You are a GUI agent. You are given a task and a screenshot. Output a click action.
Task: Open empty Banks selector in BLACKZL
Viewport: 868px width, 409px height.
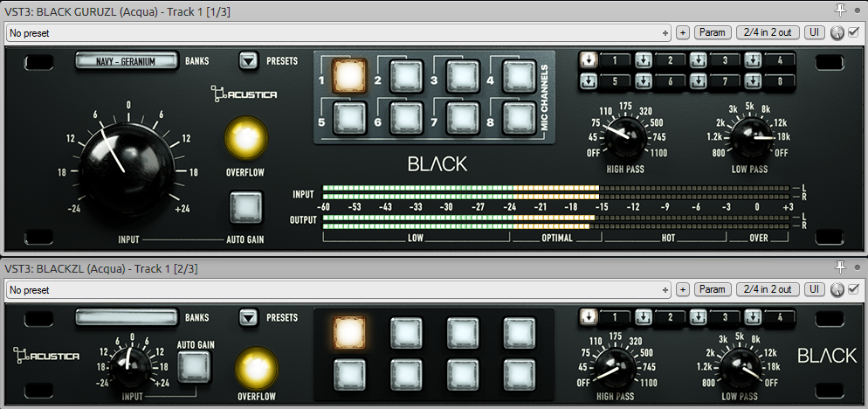click(127, 317)
